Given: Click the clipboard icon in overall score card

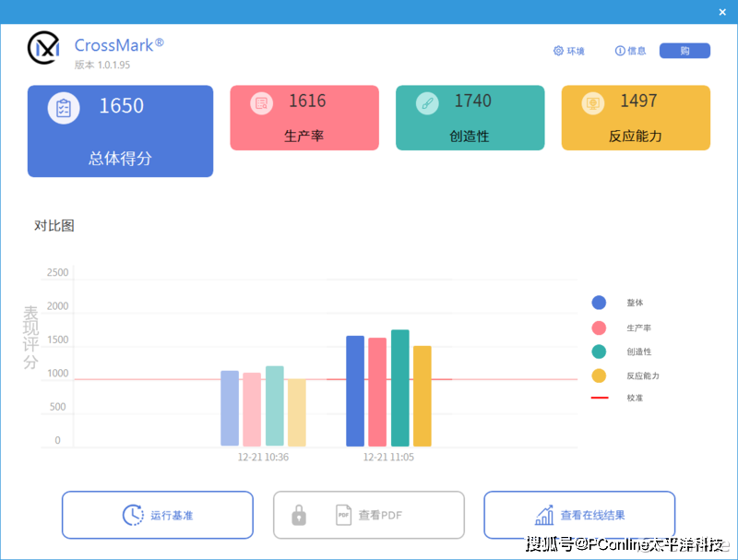Looking at the screenshot, I should [64, 108].
